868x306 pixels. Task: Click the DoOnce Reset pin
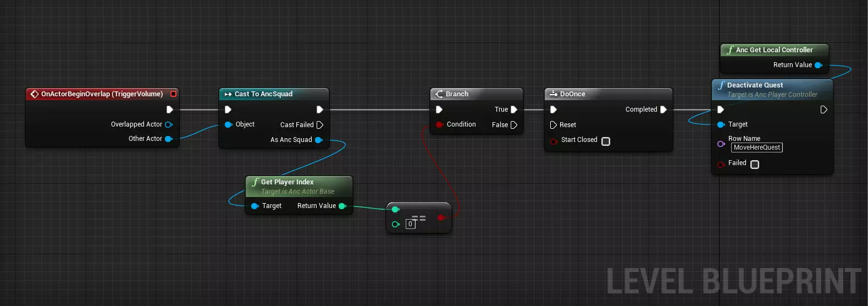554,125
